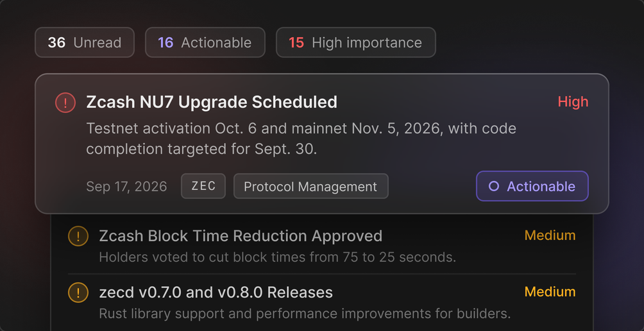Open Zcash NU7 Upgrade Scheduled title
This screenshot has height=331, width=644.
(212, 102)
